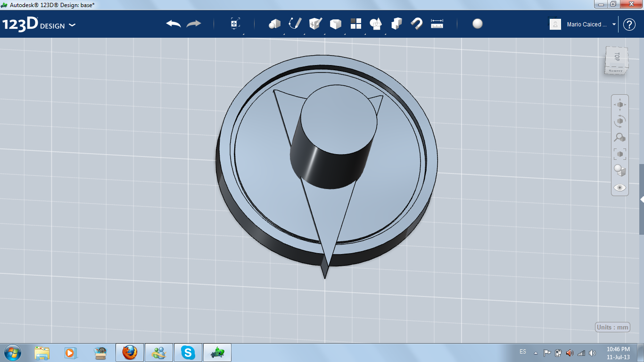Undo the last action
Image resolution: width=644 pixels, height=362 pixels.
tap(173, 24)
